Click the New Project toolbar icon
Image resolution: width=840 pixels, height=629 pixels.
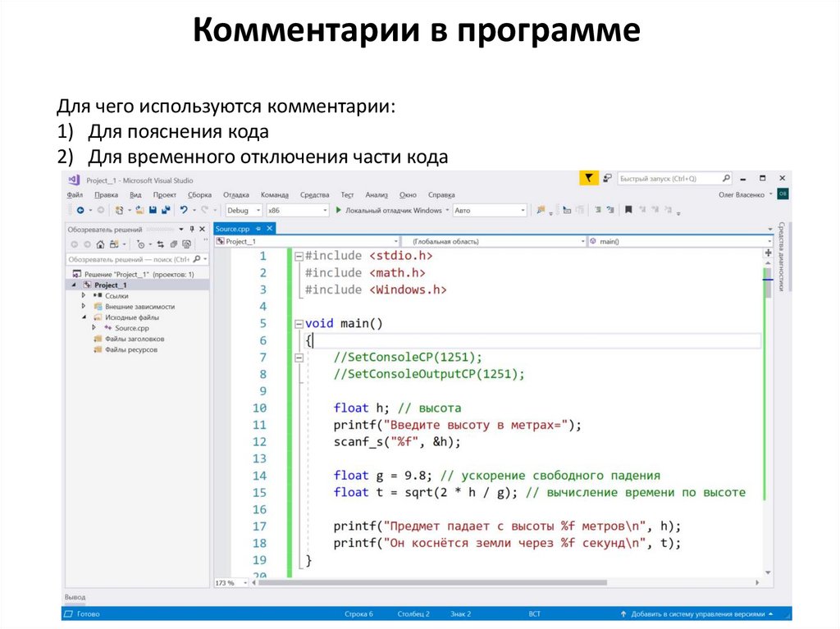[120, 211]
